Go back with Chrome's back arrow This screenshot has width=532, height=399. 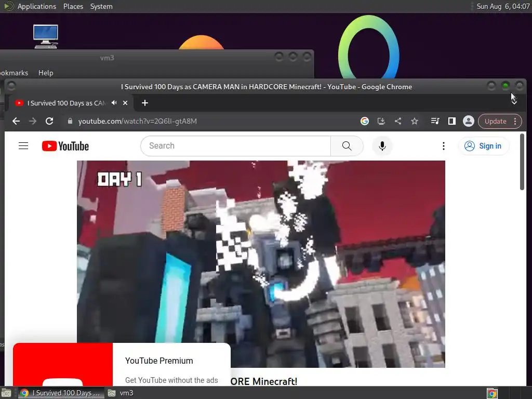[16, 121]
